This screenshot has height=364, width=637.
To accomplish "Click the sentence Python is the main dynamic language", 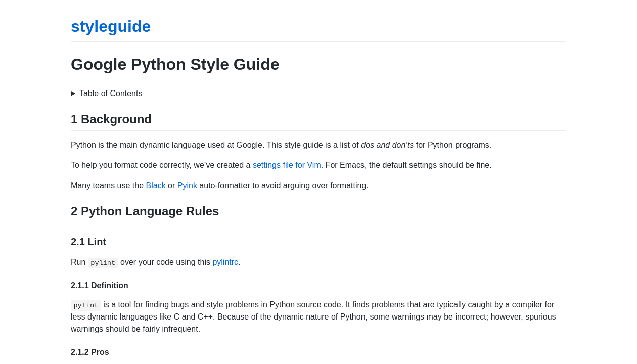I will pos(167,145).
